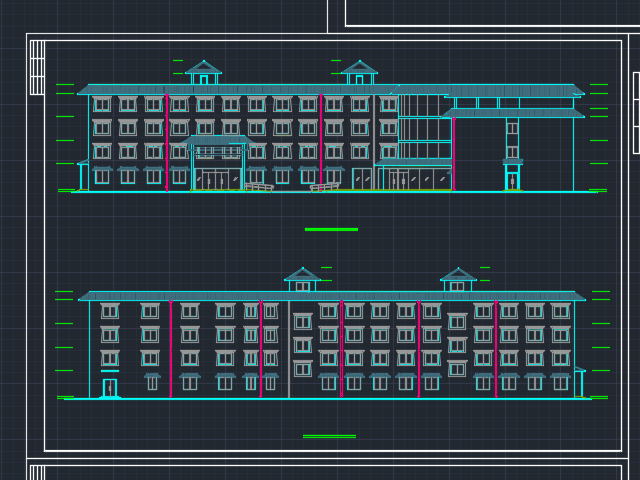Click the leftmost magenta line on lower elevation
Viewport: 640px width, 480px height.
coord(170,348)
